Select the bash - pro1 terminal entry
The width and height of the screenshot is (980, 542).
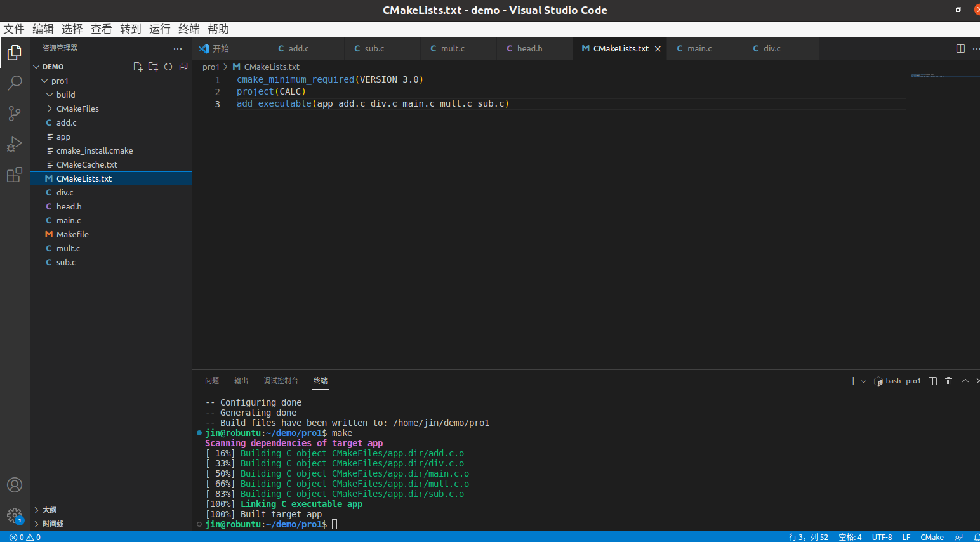897,381
